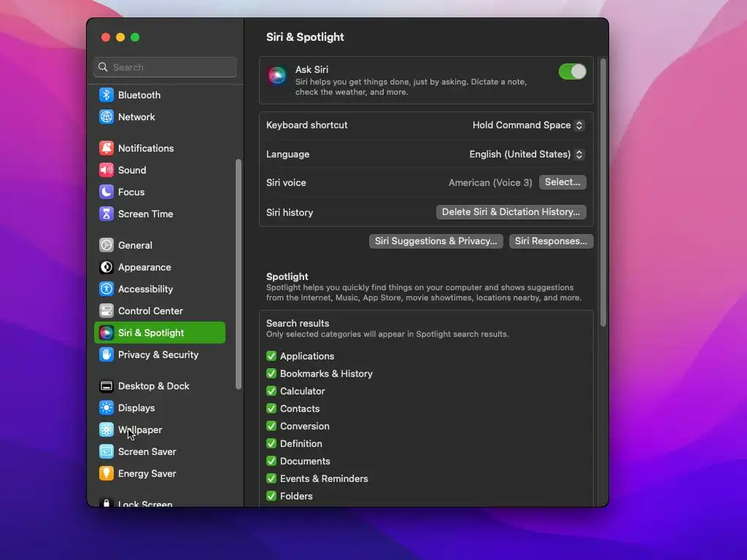The width and height of the screenshot is (747, 560).
Task: Uncheck the Contacts checkbox
Action: coord(271,408)
